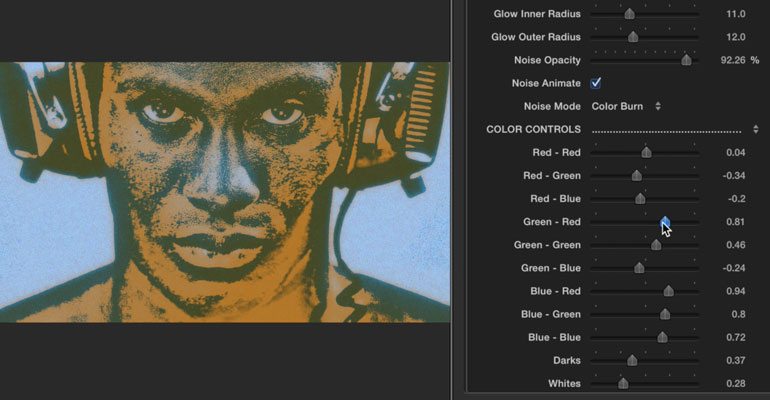Click the Noise Animate label
Viewport: 770px width, 400px height.
click(x=546, y=83)
